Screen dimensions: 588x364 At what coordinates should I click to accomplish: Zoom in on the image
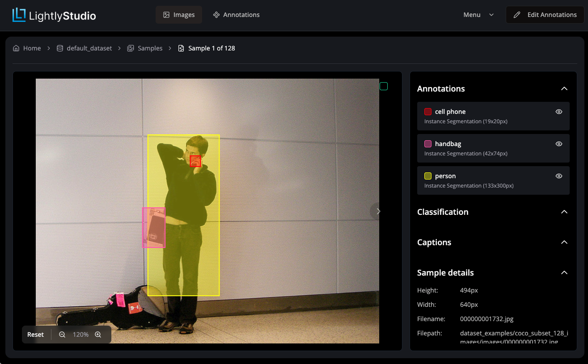[98, 335]
